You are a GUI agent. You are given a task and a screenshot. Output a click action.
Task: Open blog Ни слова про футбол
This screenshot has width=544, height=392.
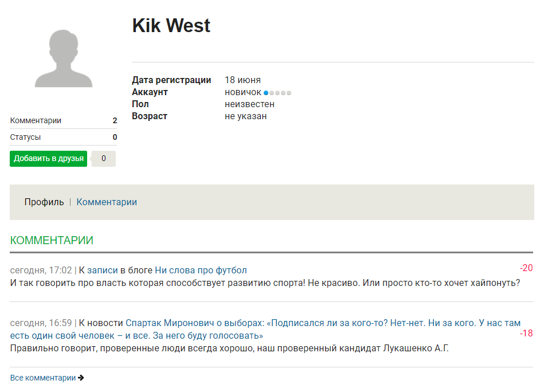click(x=201, y=271)
